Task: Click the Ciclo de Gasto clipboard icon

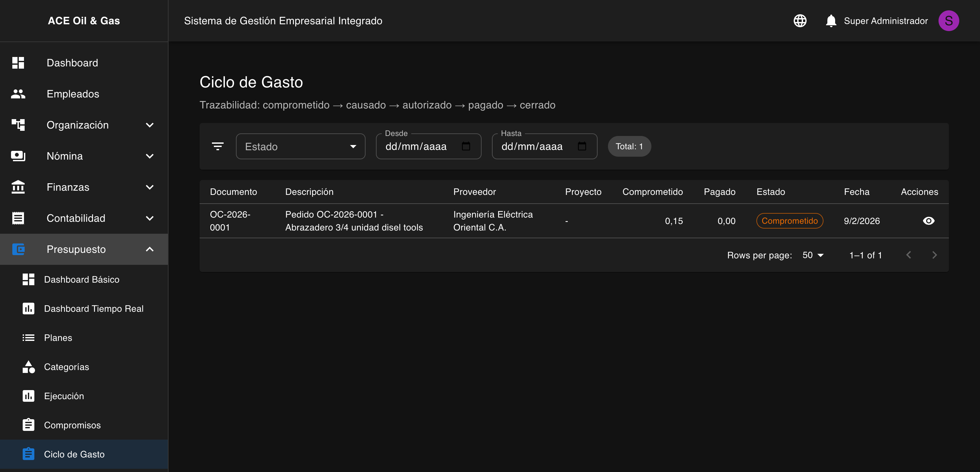Action: (28, 454)
